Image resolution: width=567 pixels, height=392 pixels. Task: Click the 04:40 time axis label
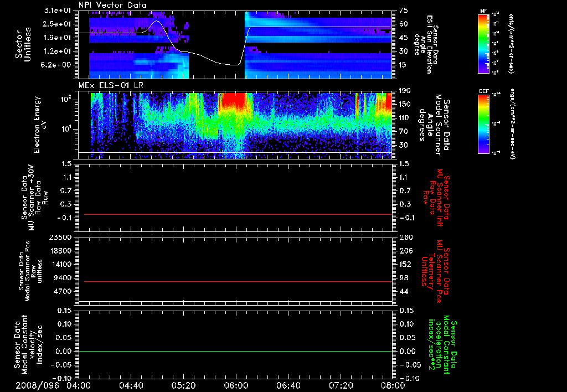(131, 385)
